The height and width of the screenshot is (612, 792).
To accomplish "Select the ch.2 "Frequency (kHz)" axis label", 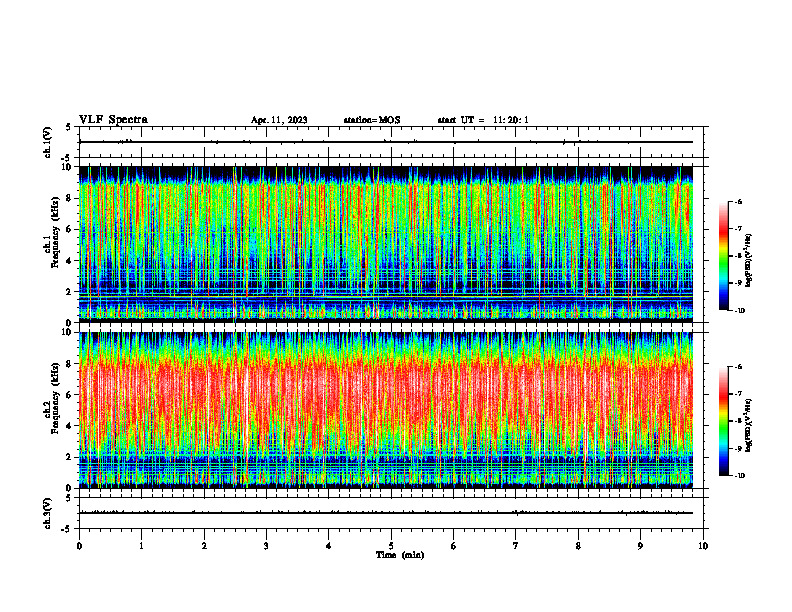I will click(x=55, y=398).
